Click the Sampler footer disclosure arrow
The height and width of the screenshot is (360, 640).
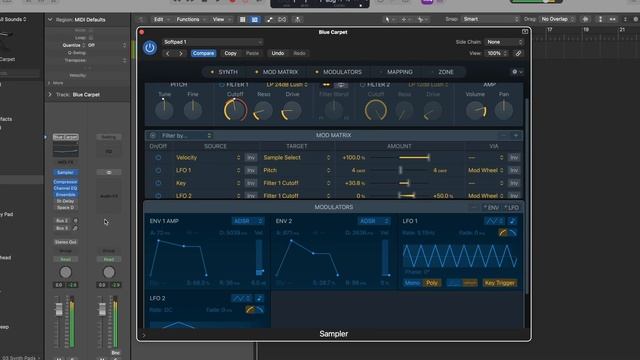tap(143, 335)
